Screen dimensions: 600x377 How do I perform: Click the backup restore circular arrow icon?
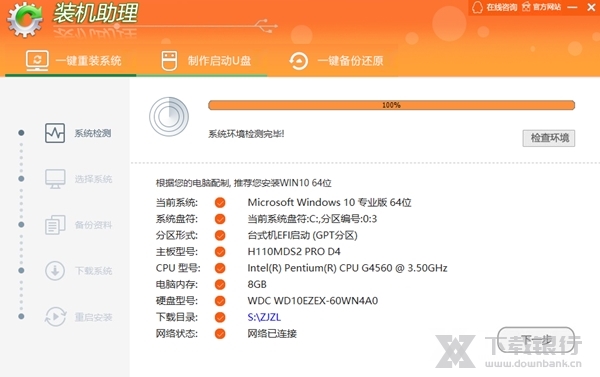(x=298, y=61)
